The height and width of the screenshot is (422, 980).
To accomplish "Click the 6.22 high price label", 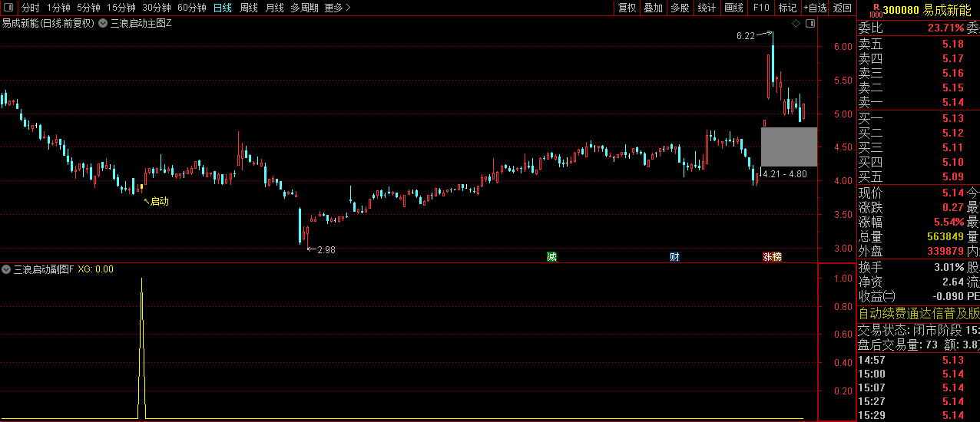I will click(745, 35).
